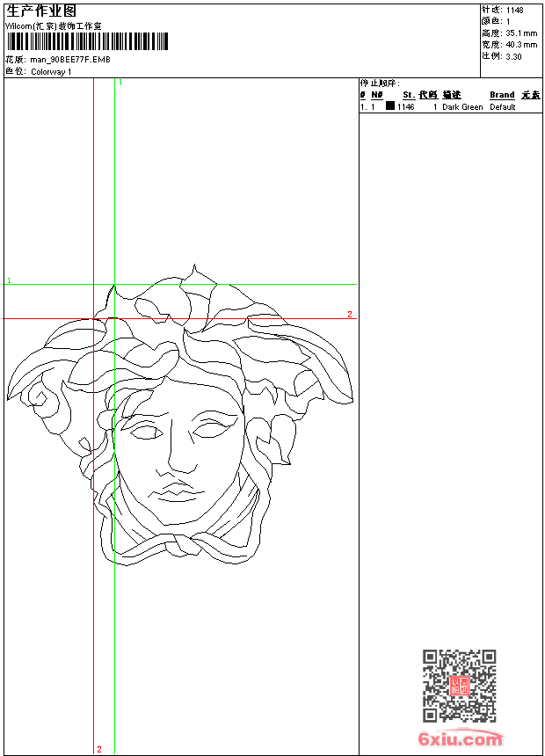545x756 pixels.
Task: Click the Colorway 1 text
Action: (51, 72)
